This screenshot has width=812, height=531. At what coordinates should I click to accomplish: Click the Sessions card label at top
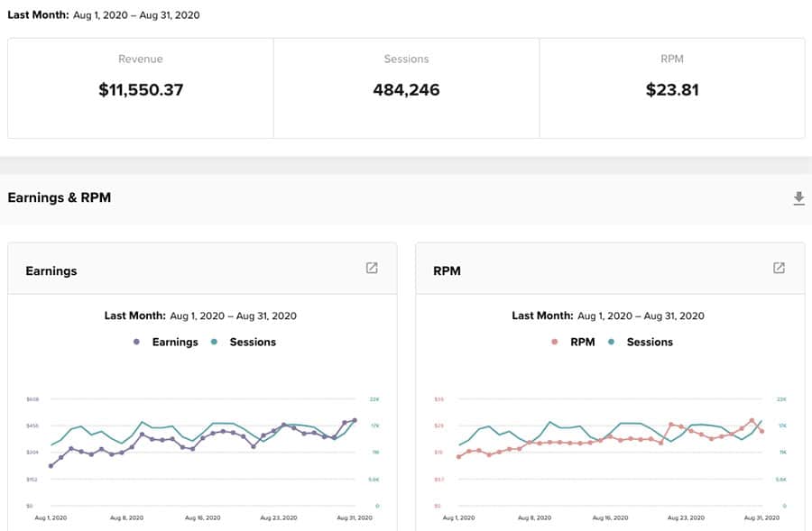407,59
